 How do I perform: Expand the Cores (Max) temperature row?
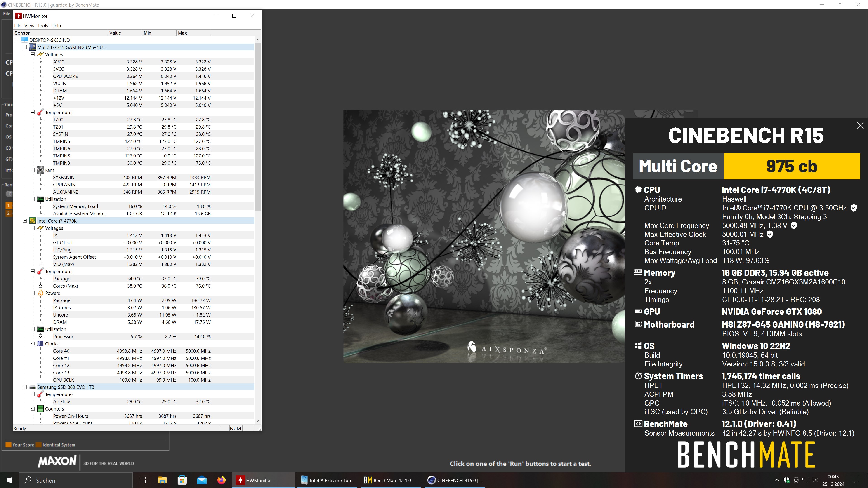pos(40,286)
